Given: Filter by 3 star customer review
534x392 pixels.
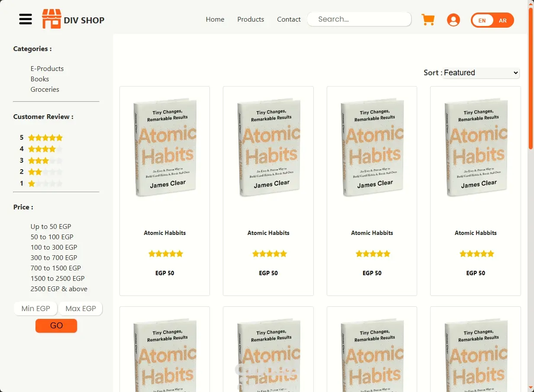Looking at the screenshot, I should 41,161.
